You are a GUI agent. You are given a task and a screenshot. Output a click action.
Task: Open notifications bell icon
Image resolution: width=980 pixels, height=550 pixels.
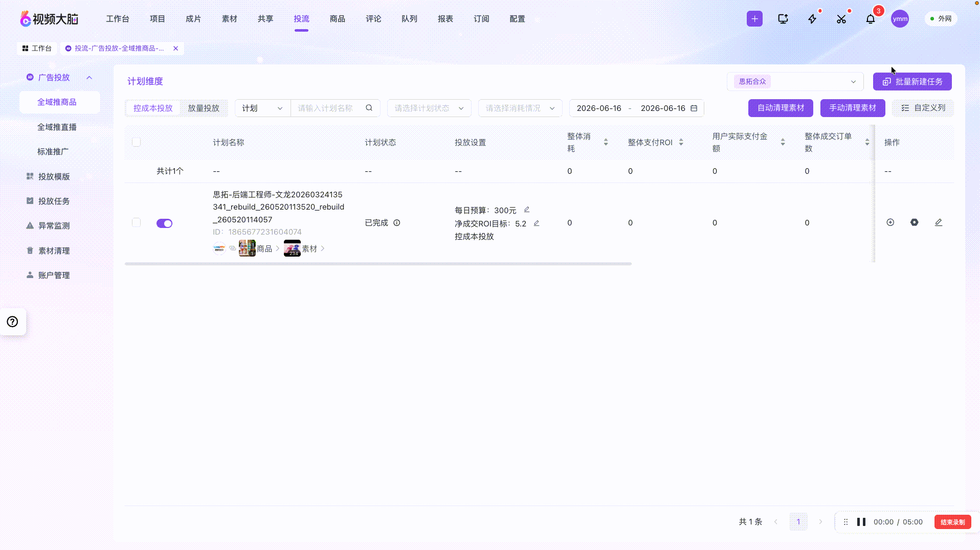871,19
